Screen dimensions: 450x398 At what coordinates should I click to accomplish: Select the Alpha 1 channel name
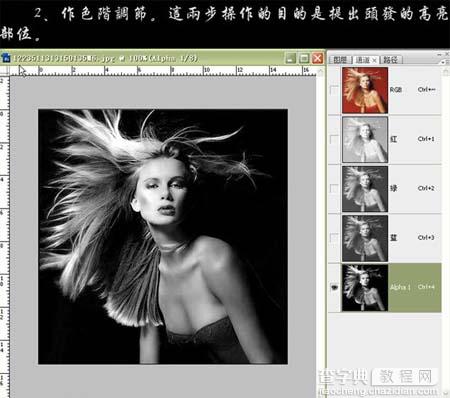pyautogui.click(x=400, y=287)
